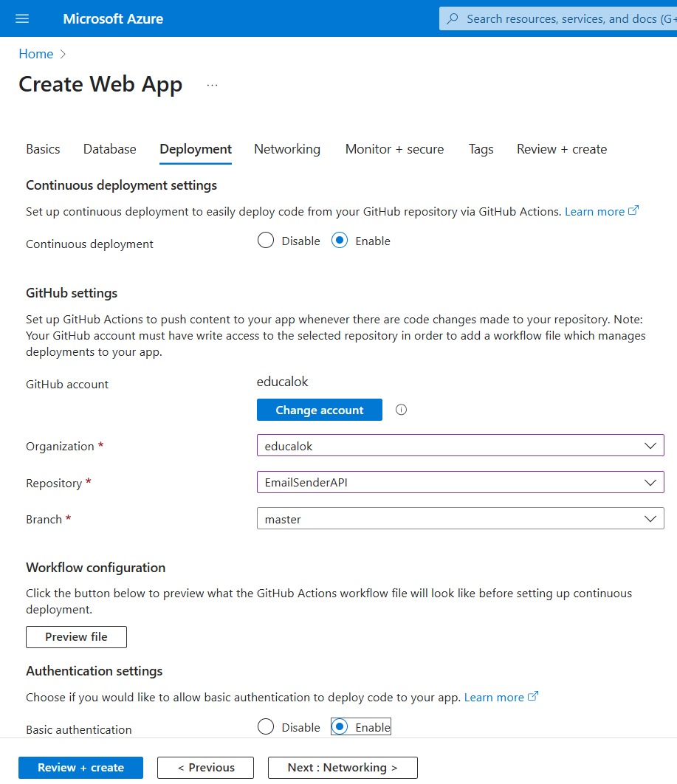
Task: Select Disable for Continuous deployment
Action: pyautogui.click(x=266, y=241)
